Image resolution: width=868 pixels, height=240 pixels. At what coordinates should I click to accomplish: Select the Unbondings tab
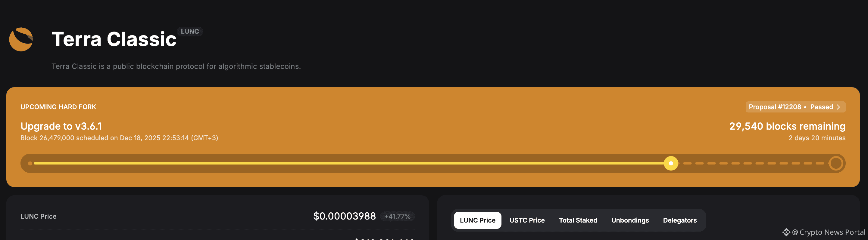630,220
